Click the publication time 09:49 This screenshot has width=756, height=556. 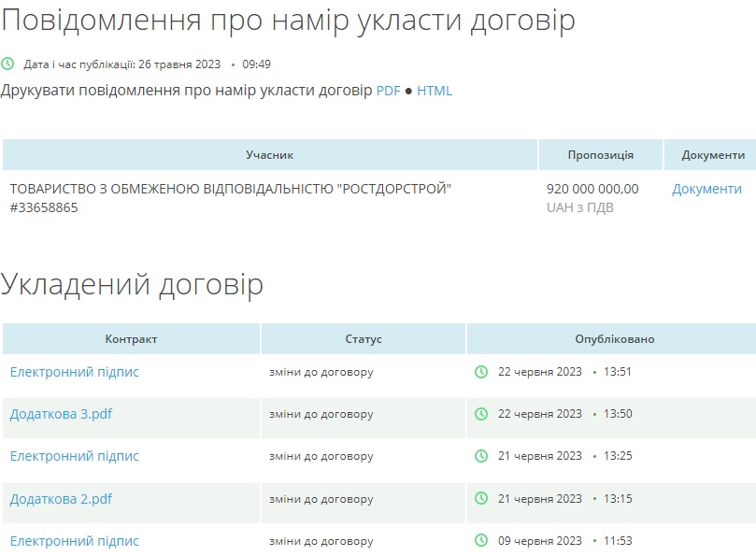click(x=256, y=64)
